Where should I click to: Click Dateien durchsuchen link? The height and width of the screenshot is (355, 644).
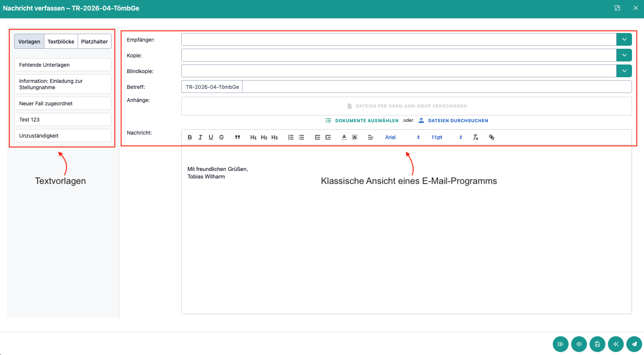(x=453, y=121)
